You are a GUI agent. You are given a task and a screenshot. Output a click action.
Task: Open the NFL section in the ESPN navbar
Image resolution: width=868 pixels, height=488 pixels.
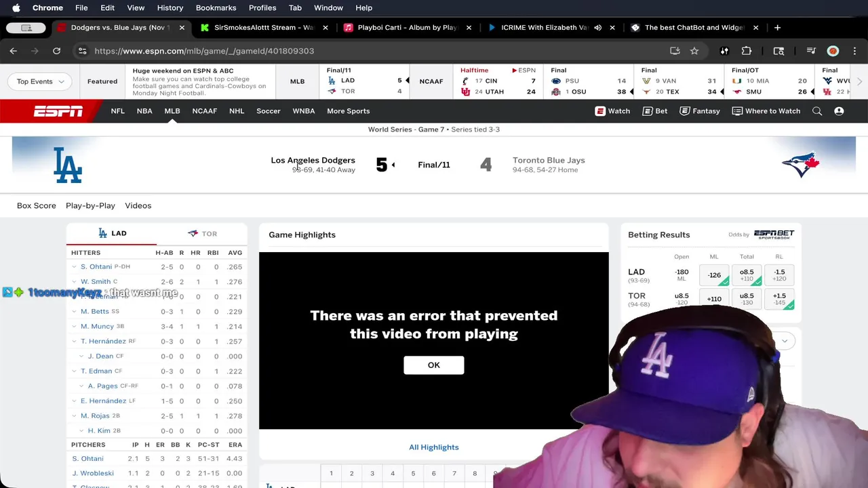point(118,111)
